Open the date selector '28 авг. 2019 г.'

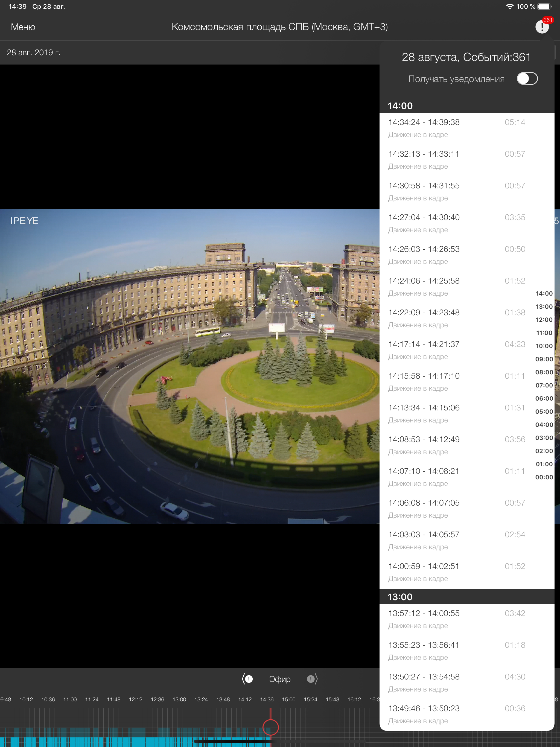pos(34,52)
